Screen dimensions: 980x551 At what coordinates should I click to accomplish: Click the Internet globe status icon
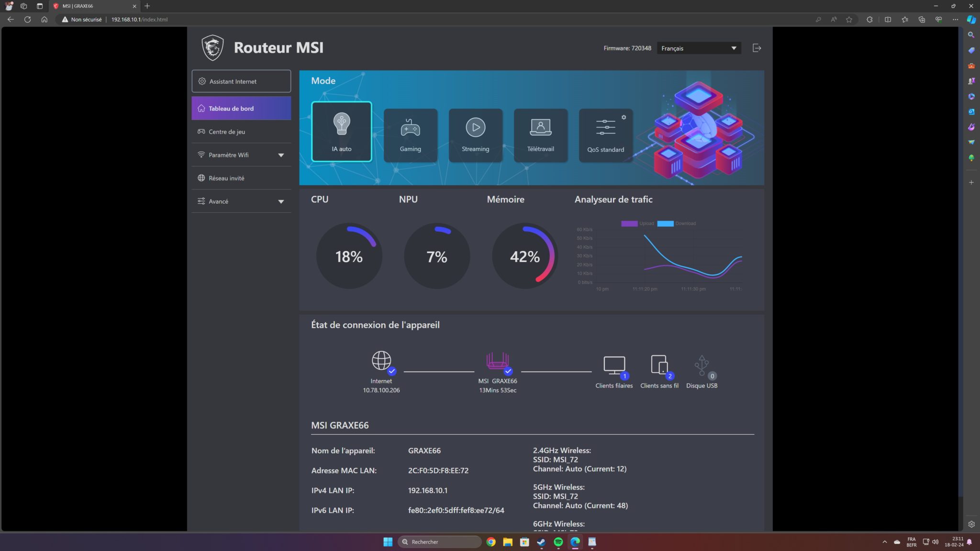[x=381, y=360]
